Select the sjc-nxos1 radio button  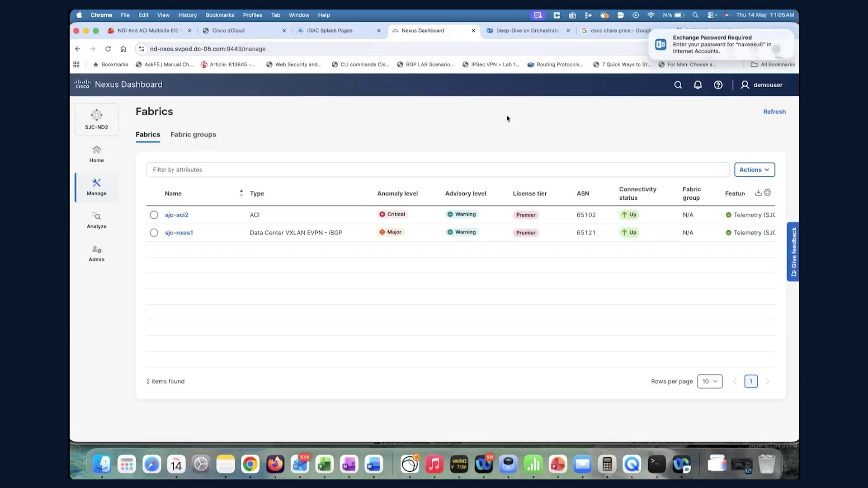(x=154, y=233)
